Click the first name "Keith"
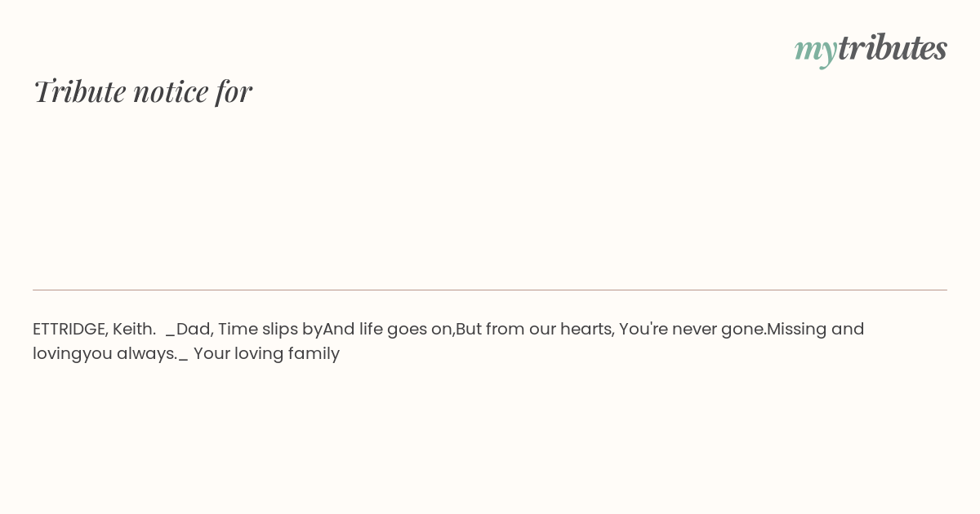The width and height of the screenshot is (980, 514). pyautogui.click(x=134, y=329)
